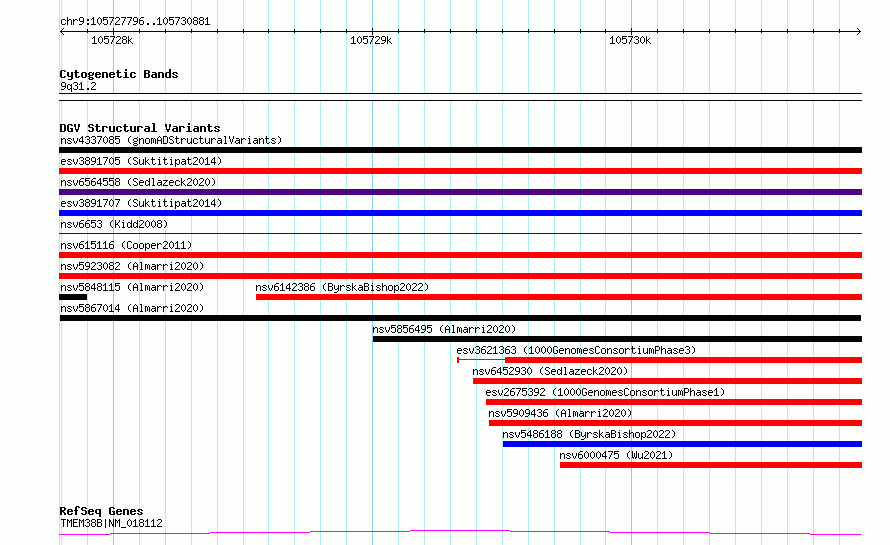
Task: Click the red esv3891705 variant bar
Action: coord(460,171)
